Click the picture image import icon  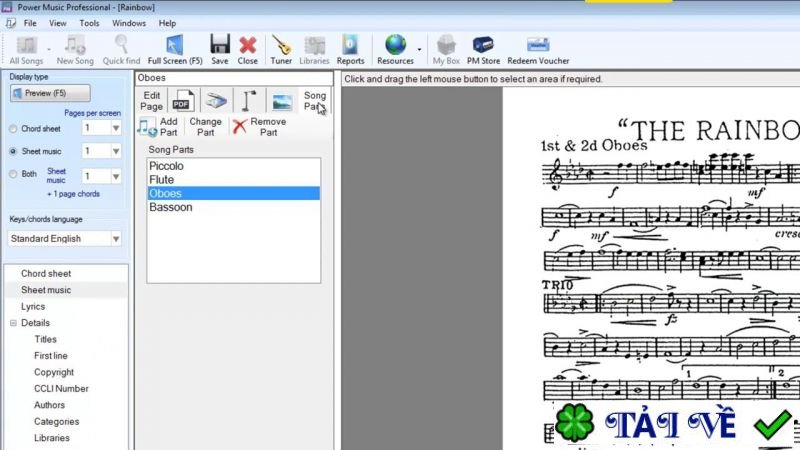coord(282,102)
